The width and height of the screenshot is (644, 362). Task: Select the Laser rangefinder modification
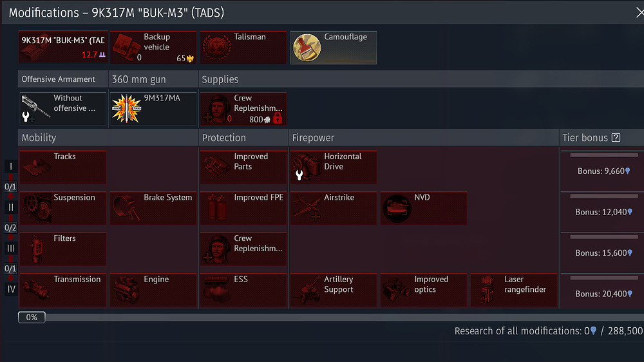pos(513,290)
